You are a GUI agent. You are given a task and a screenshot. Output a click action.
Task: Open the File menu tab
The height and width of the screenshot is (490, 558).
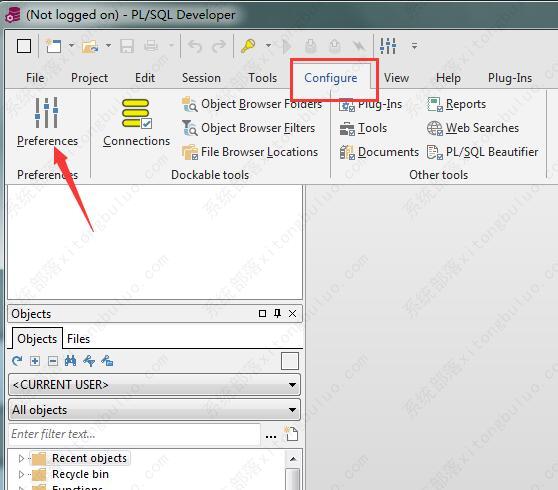(35, 78)
